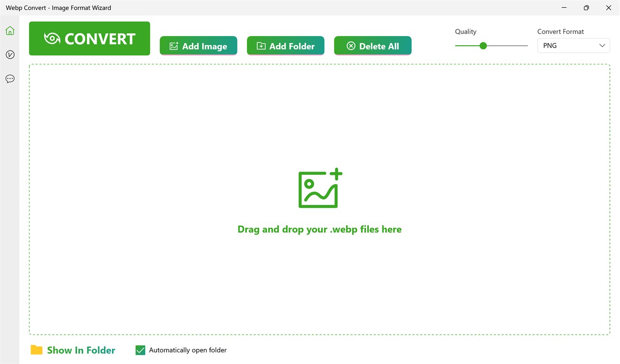Open the Convert Format dropdown

coord(573,45)
